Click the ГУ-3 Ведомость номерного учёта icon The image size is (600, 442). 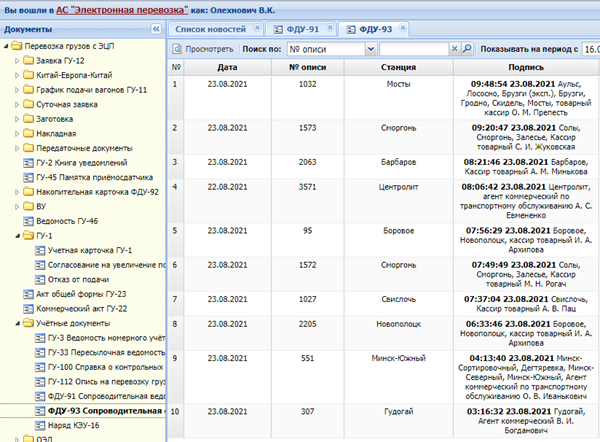(40, 338)
